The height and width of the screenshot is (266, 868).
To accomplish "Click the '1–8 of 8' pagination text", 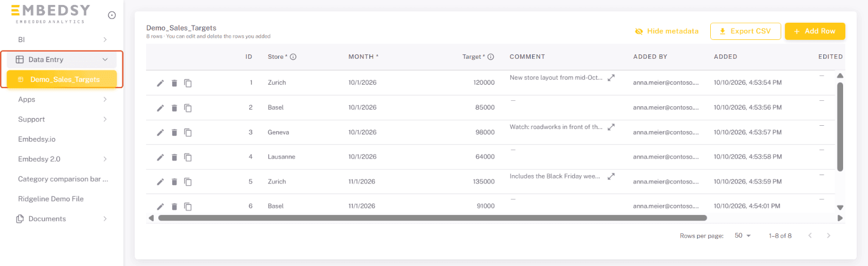I will pos(780,236).
